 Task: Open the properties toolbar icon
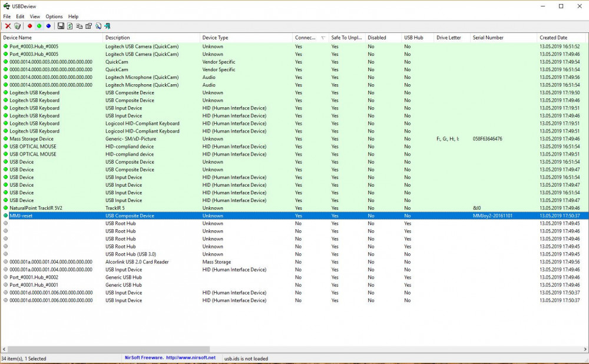[x=88, y=26]
